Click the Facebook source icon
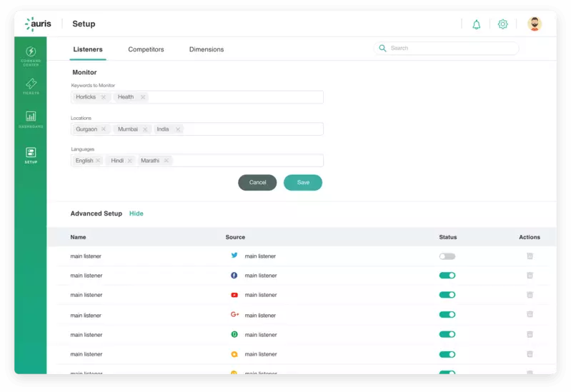571x392 pixels. tap(234, 275)
